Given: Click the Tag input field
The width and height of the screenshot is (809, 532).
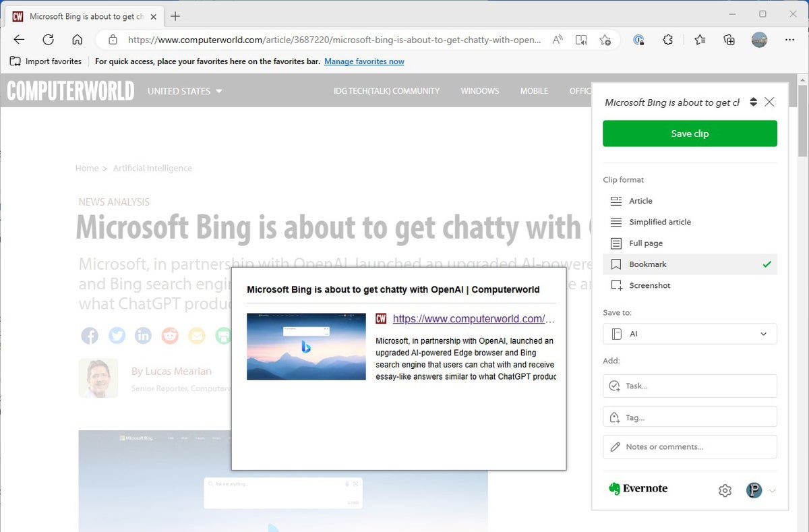Looking at the screenshot, I should tap(690, 417).
